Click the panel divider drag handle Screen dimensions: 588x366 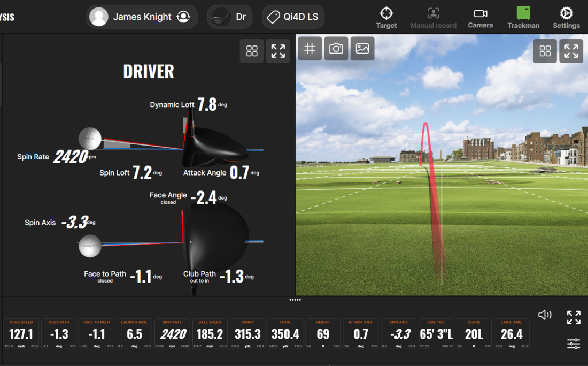coord(295,300)
